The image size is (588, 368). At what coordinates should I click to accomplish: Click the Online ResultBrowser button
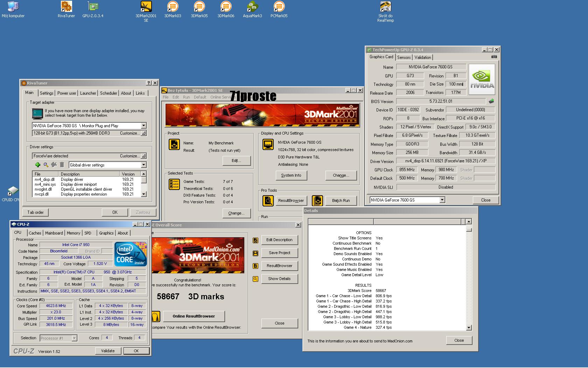click(x=194, y=316)
